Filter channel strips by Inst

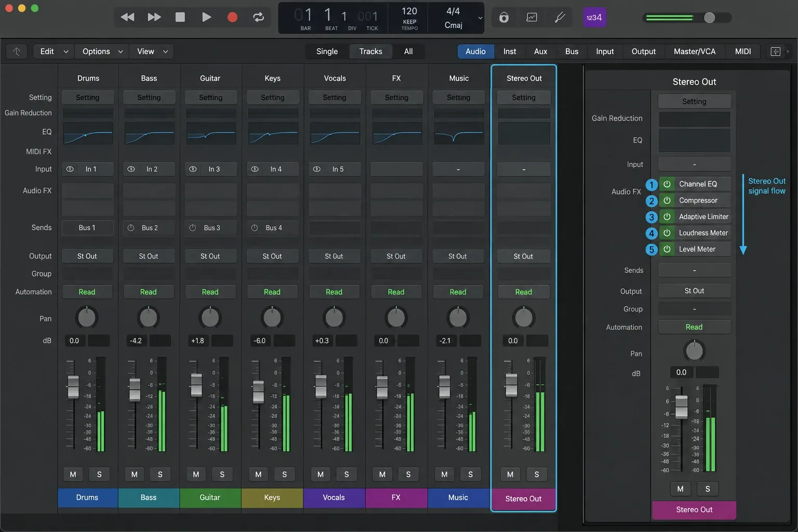tap(510, 51)
